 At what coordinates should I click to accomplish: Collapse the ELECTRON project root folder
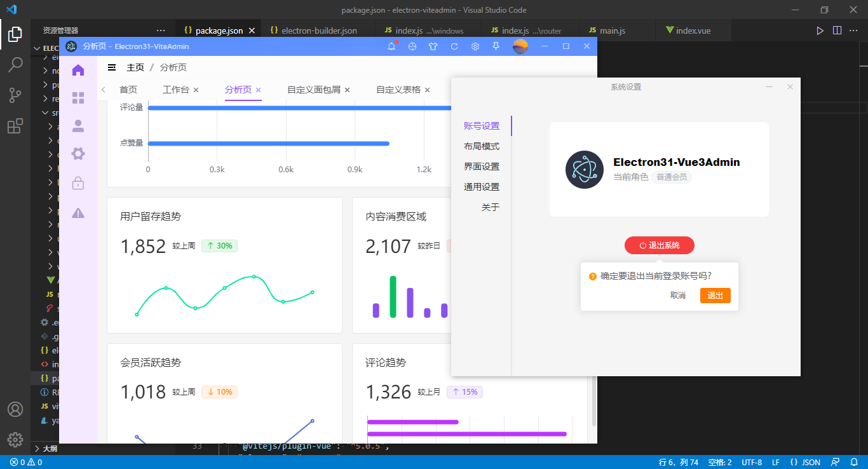tap(37, 48)
